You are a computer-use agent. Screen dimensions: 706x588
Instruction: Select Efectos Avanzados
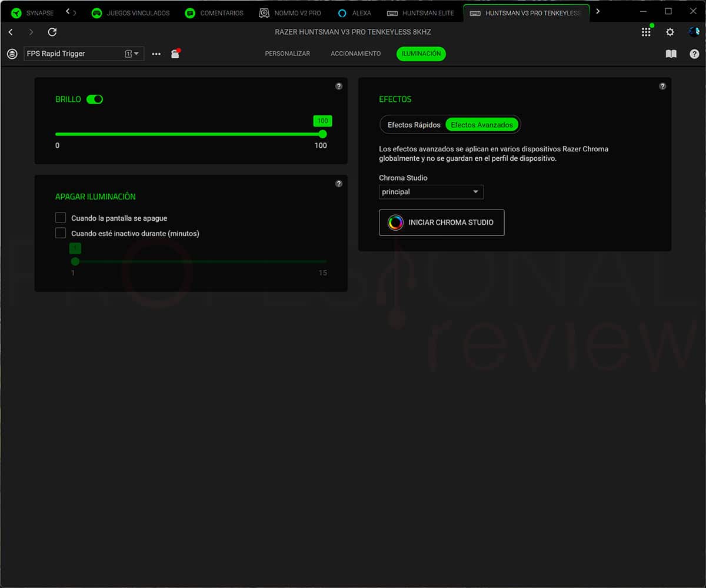click(482, 125)
